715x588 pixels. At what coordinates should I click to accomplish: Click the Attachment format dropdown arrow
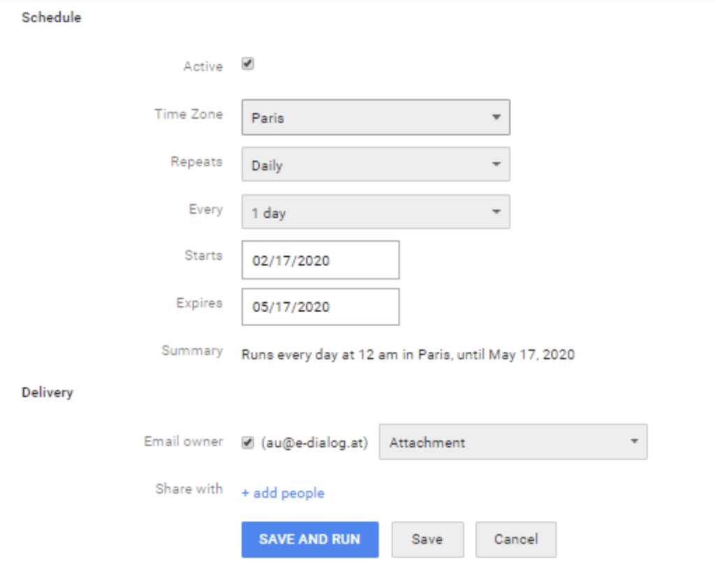pyautogui.click(x=633, y=441)
